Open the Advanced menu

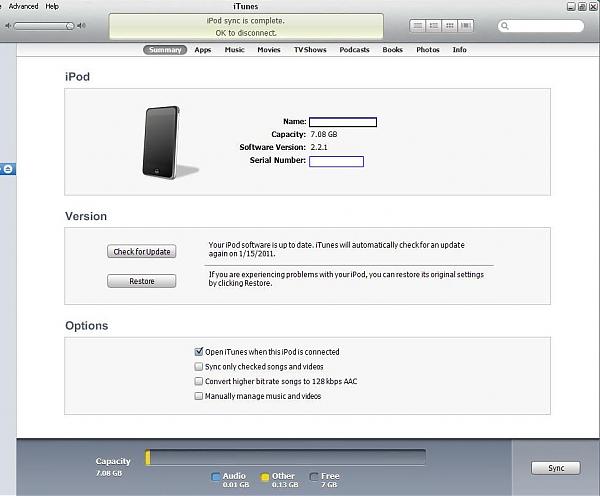23,6
